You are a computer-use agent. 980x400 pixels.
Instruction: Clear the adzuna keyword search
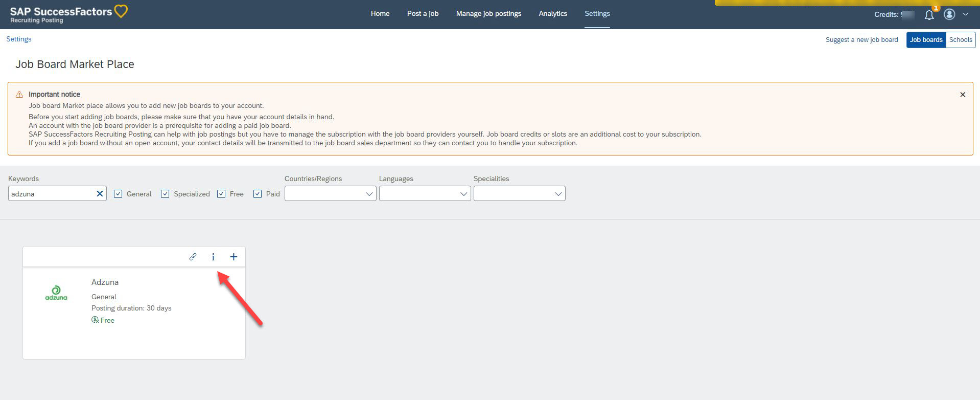tap(100, 194)
